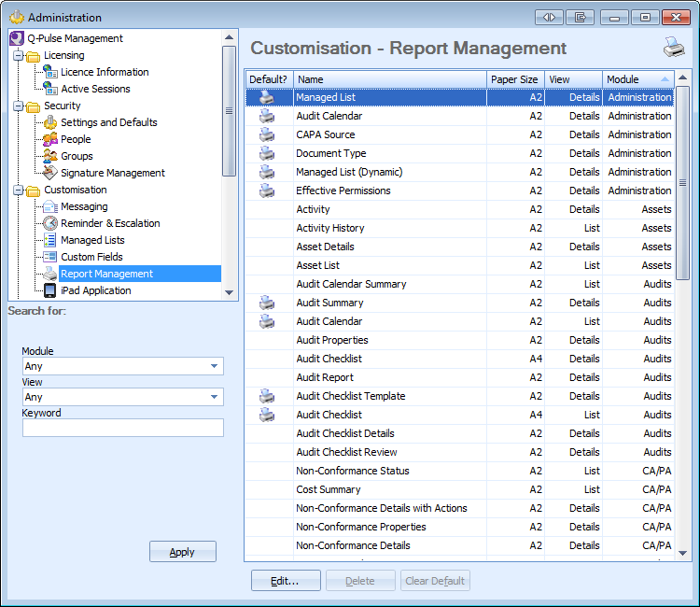This screenshot has height=607, width=700.
Task: Select the Asset Details report row
Action: tap(460, 247)
